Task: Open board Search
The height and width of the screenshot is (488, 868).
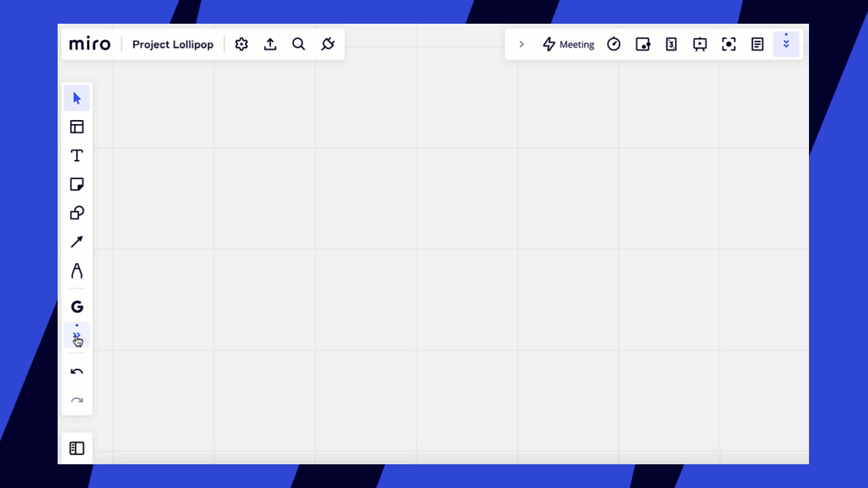Action: (298, 44)
